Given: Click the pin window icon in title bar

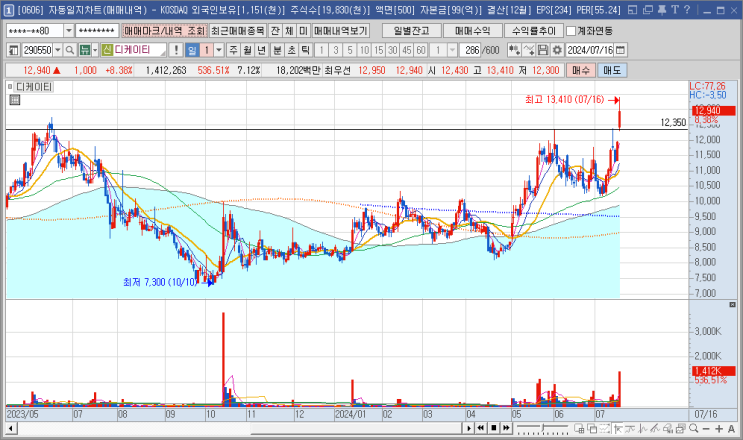Looking at the screenshot, I should pyautogui.click(x=662, y=9).
